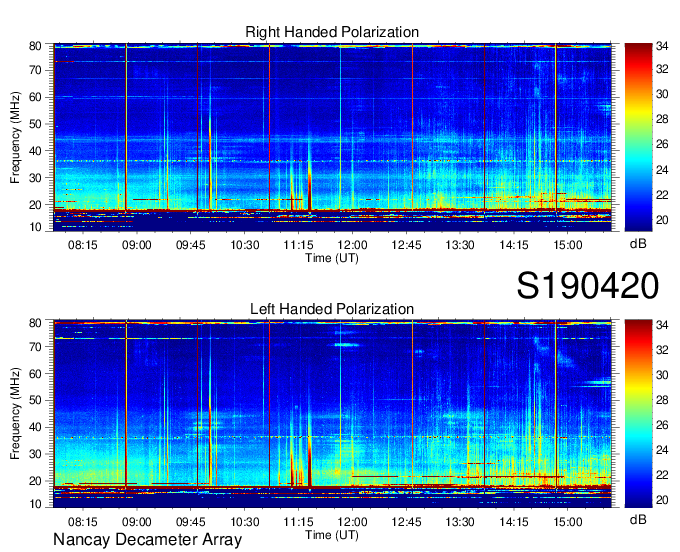Click the Left Handed plot's color bar

pos(638,414)
